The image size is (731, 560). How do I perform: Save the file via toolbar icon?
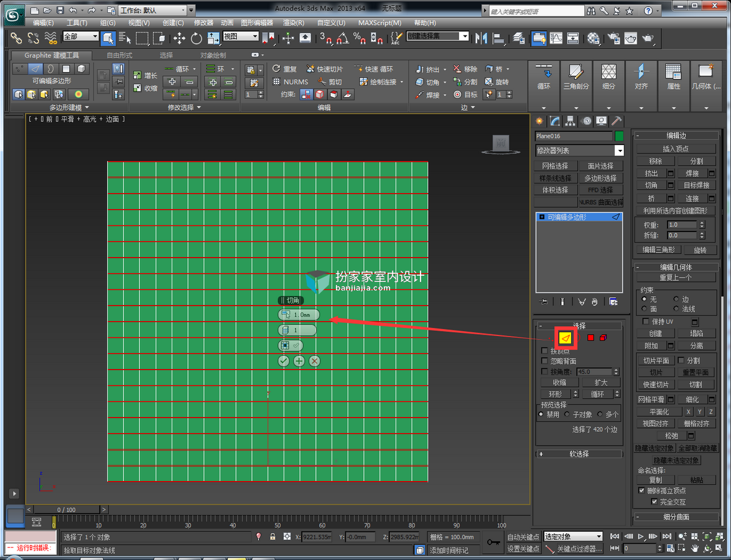click(x=60, y=10)
